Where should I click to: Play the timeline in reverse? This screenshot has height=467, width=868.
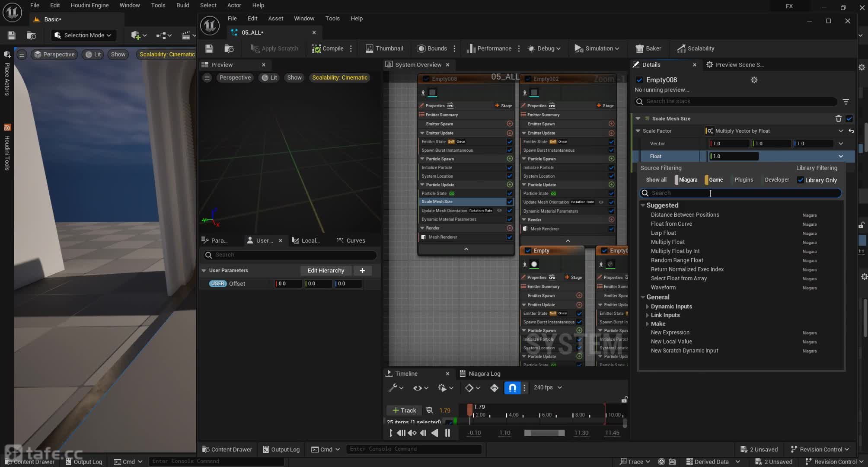pos(435,433)
